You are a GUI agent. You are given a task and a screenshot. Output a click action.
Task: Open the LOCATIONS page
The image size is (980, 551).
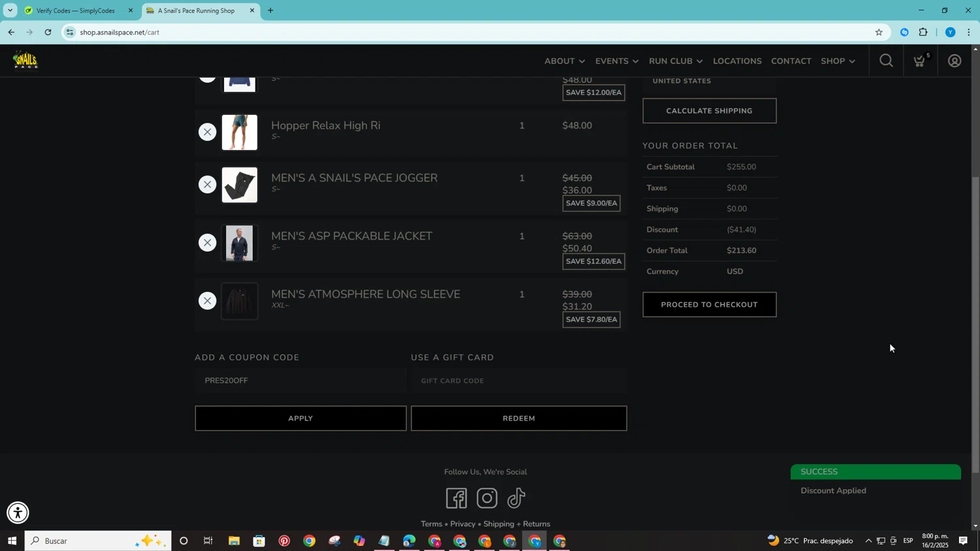[x=737, y=61]
